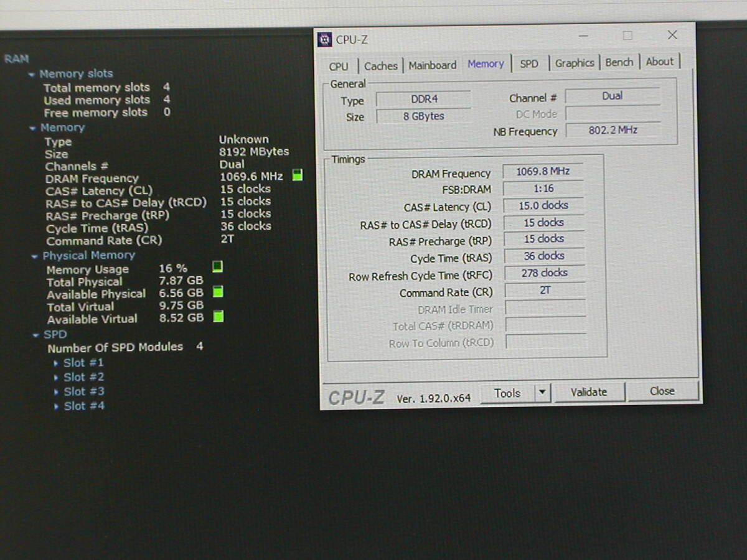Click green indicator next to Memory Usage
This screenshot has height=560, width=747.
(x=217, y=267)
